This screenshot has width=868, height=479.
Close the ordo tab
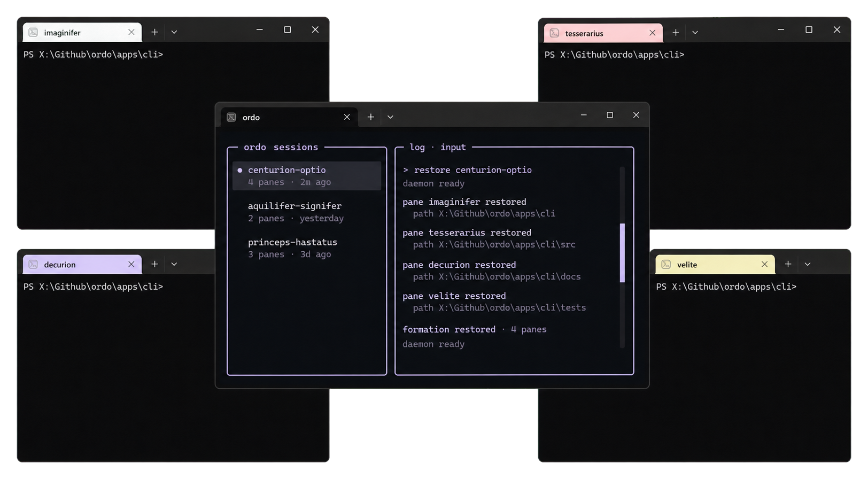tap(347, 117)
